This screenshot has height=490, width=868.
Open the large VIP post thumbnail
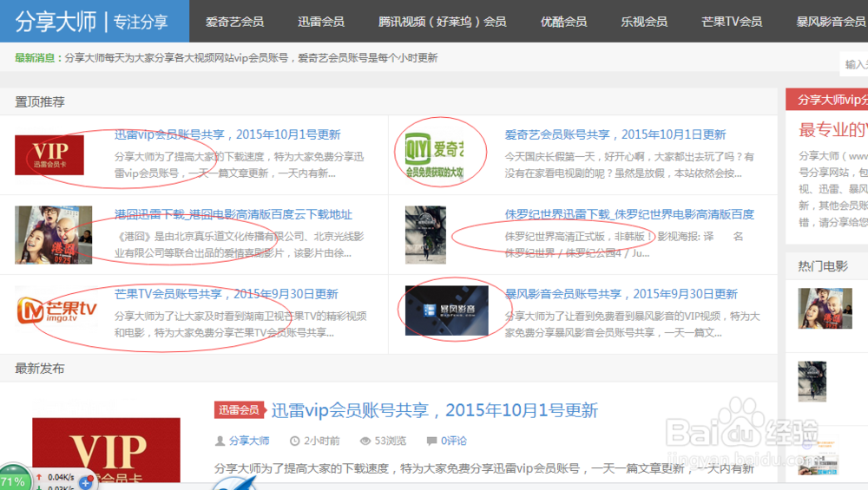pyautogui.click(x=106, y=450)
